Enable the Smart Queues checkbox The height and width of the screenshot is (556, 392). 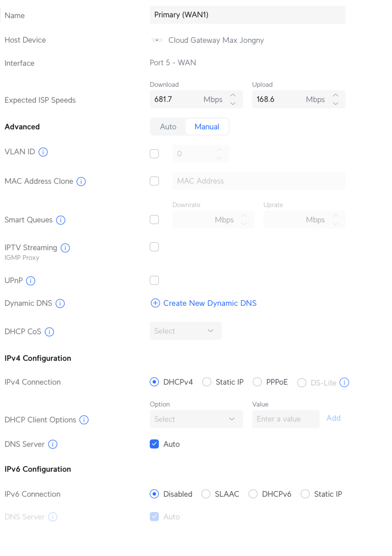coord(154,220)
